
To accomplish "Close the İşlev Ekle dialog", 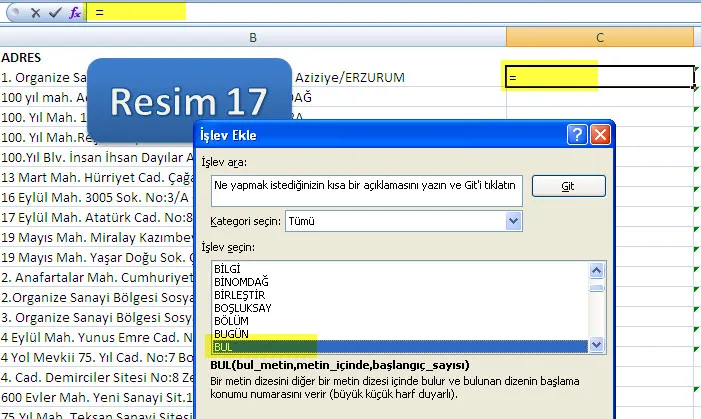I will coord(599,133).
